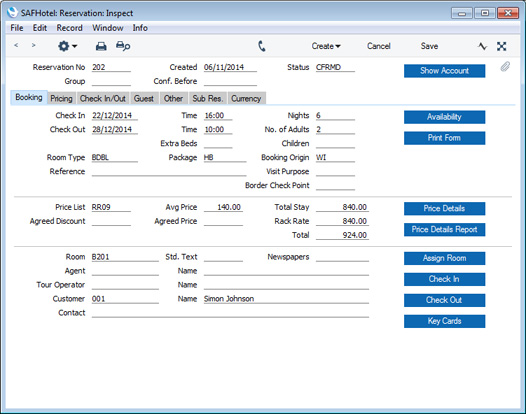This screenshot has height=414, width=526.
Task: Open the Create dropdown
Action: coord(326,46)
